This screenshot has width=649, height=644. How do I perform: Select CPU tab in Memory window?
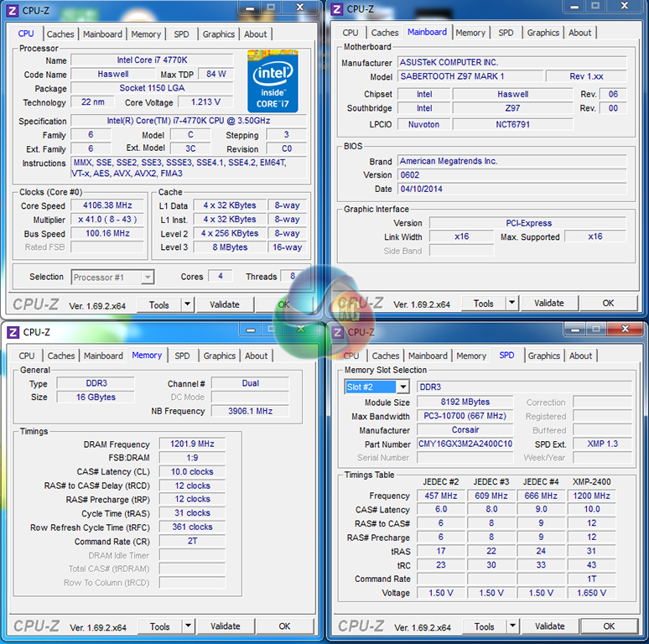[x=27, y=356]
